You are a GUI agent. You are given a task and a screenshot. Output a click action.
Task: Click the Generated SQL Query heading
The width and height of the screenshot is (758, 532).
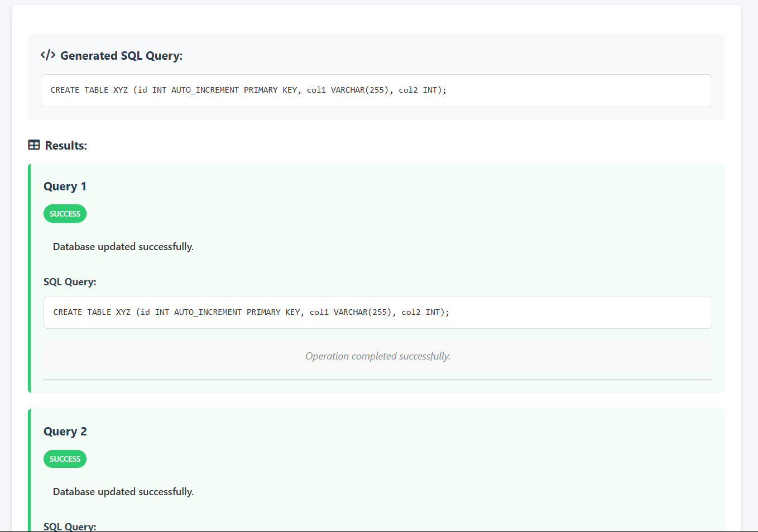pos(121,56)
